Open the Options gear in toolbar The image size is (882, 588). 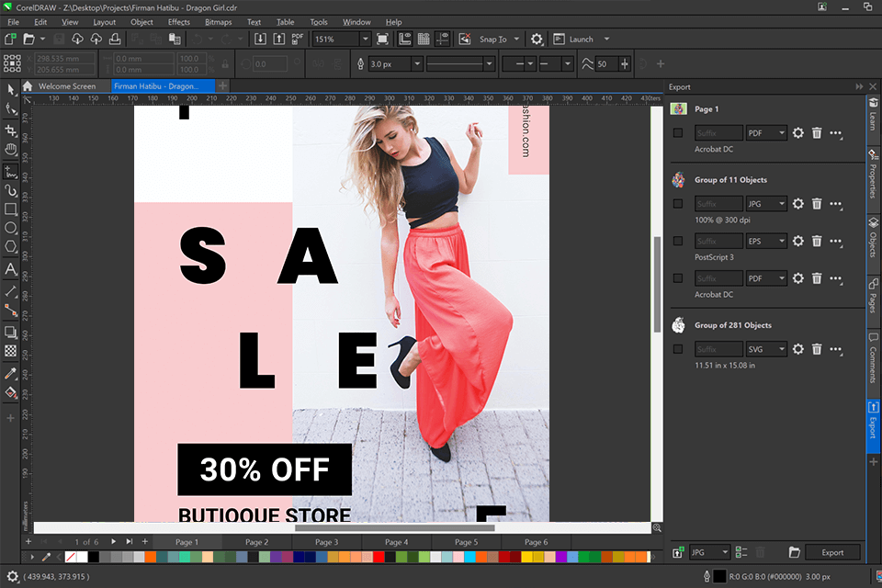(537, 39)
